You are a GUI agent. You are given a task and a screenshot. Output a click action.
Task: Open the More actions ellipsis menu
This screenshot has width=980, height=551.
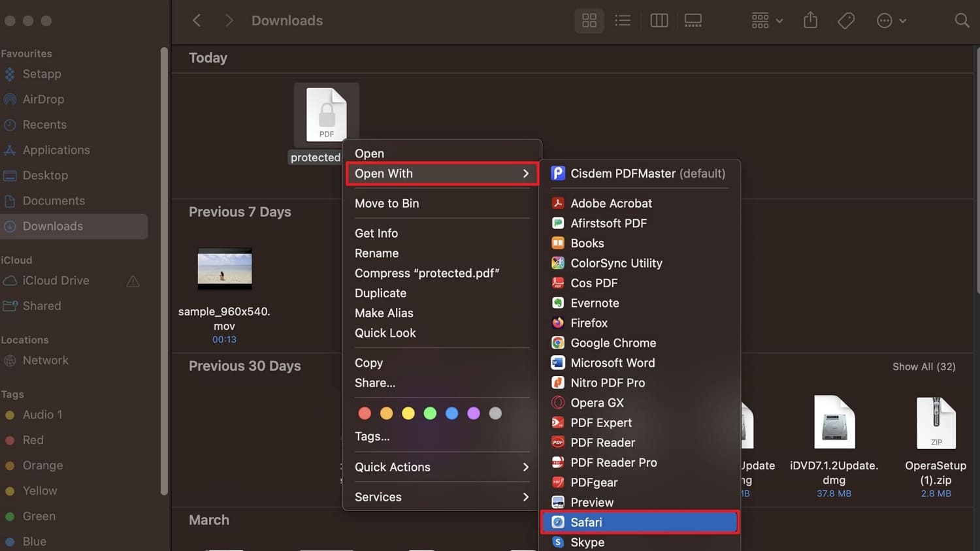point(891,21)
